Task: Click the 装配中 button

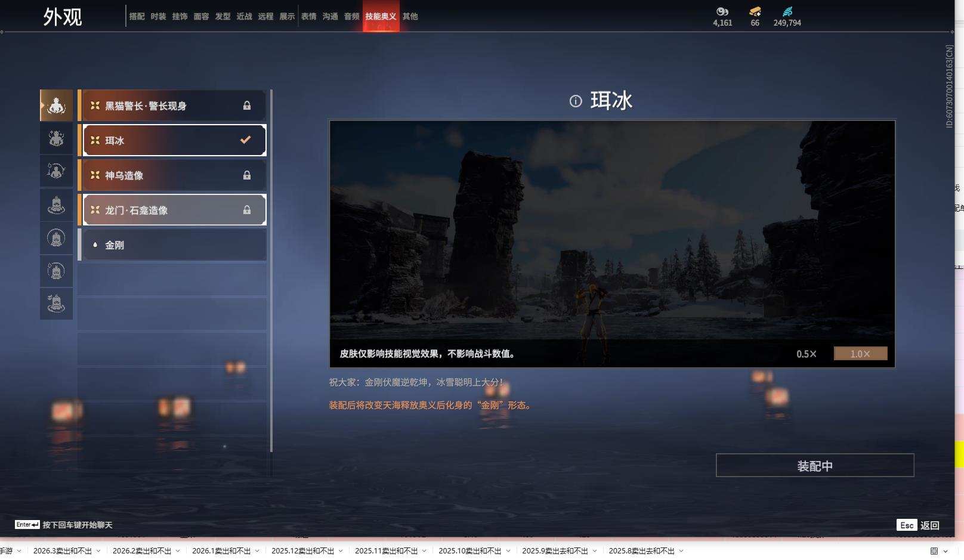Action: click(815, 465)
